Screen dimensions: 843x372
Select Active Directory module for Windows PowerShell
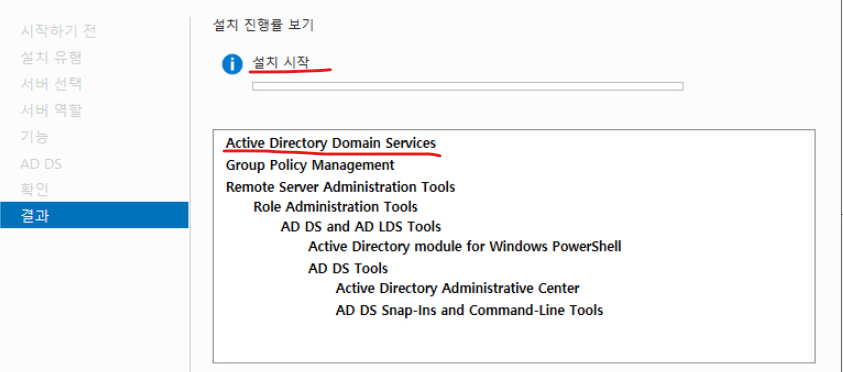(465, 247)
